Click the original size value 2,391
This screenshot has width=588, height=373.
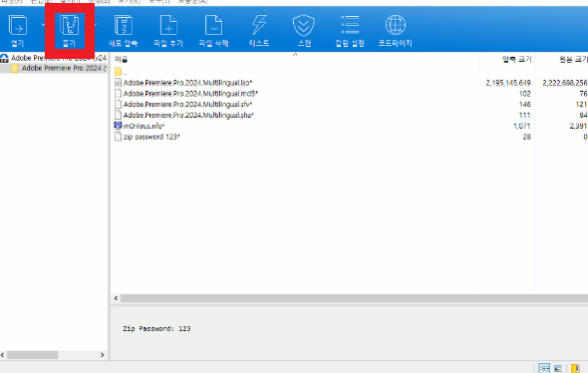578,126
